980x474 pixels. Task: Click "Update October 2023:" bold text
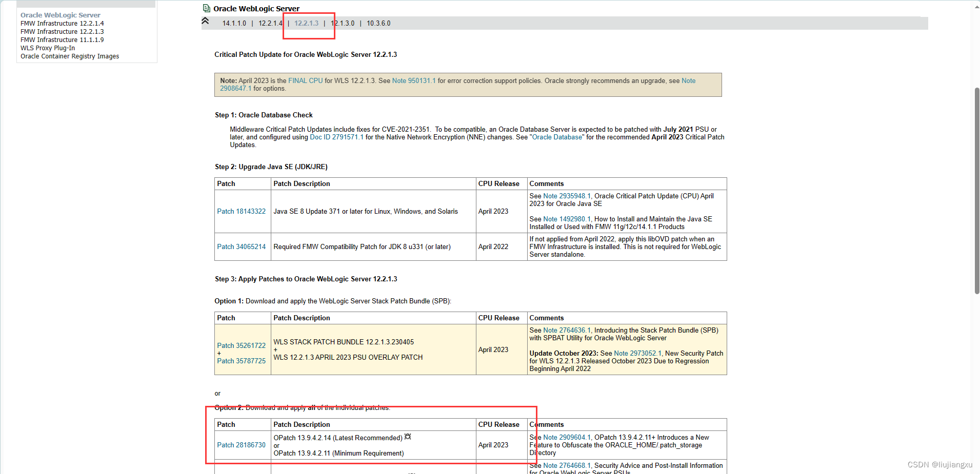click(564, 354)
